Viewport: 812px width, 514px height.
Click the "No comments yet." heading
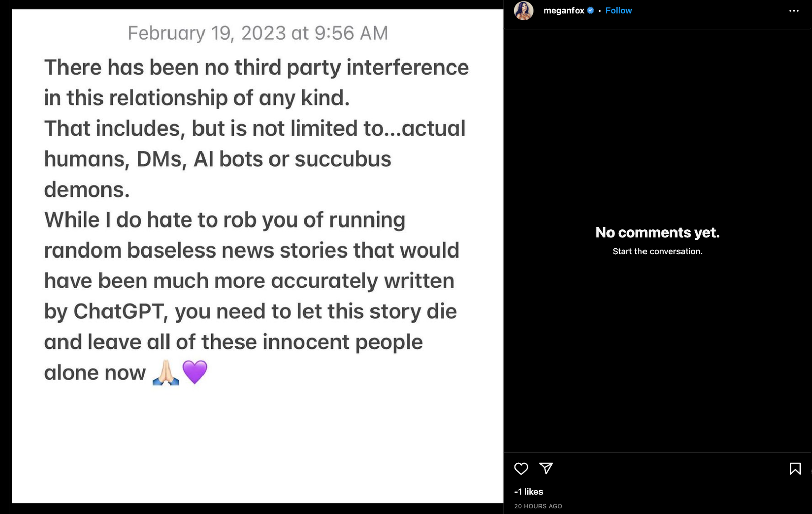[x=657, y=232]
